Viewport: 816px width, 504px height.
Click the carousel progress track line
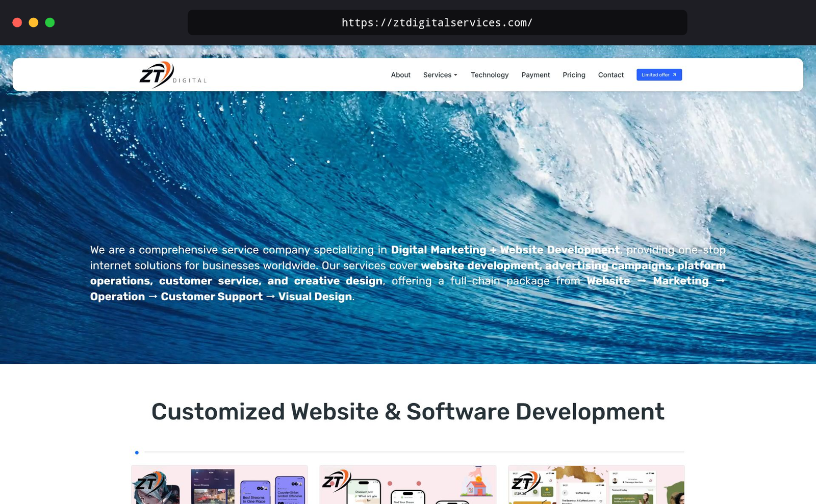(x=413, y=452)
